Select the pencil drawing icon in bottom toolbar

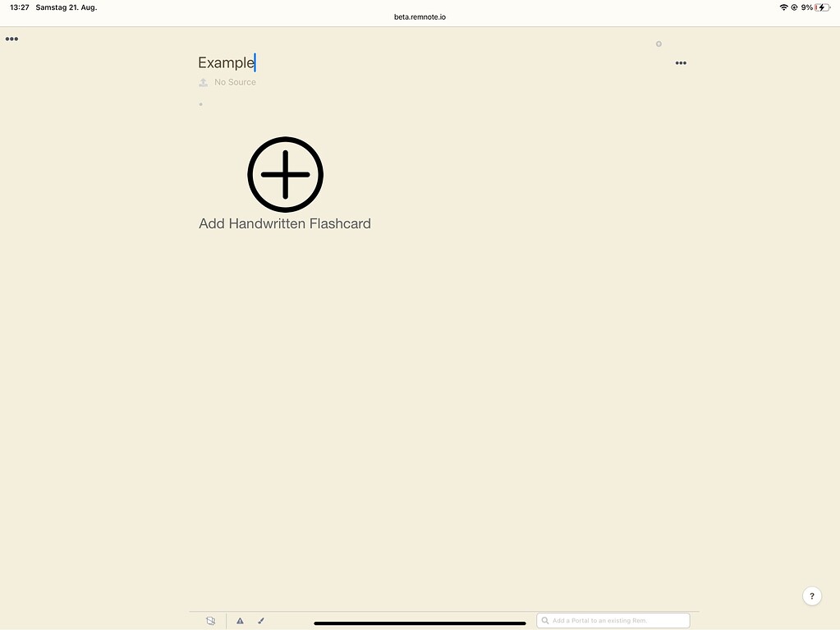(x=261, y=620)
